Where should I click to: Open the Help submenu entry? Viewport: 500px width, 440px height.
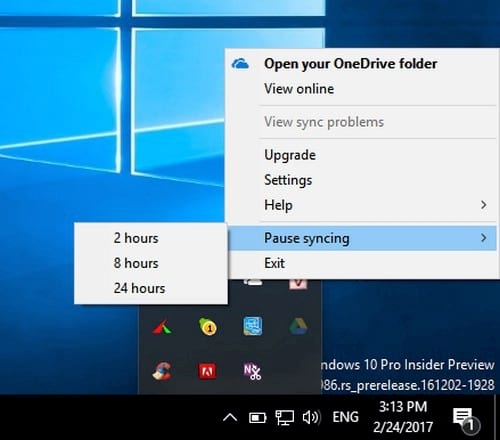362,205
